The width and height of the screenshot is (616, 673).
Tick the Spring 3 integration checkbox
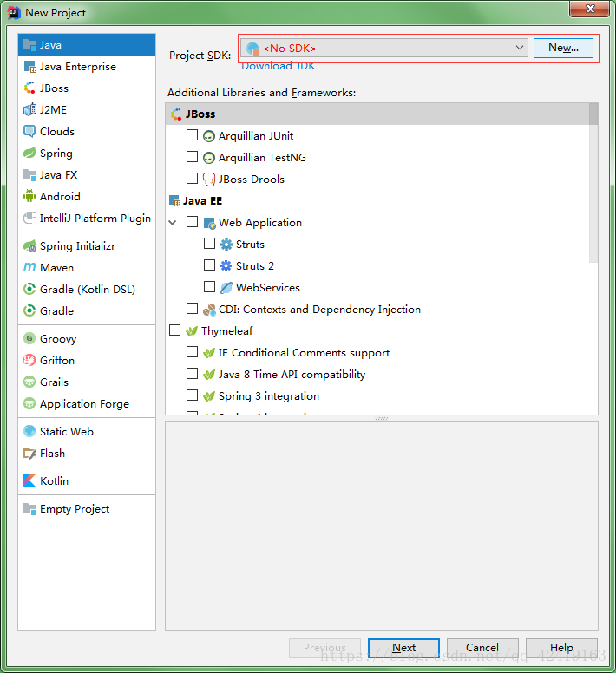192,395
